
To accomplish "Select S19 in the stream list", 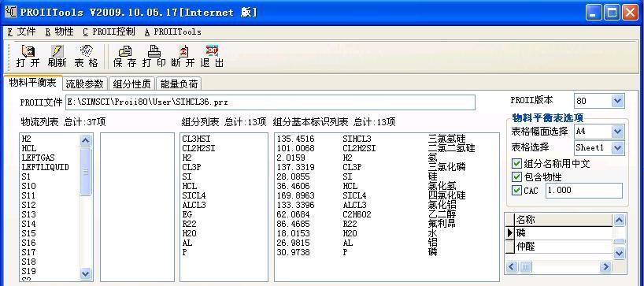I will [29, 271].
